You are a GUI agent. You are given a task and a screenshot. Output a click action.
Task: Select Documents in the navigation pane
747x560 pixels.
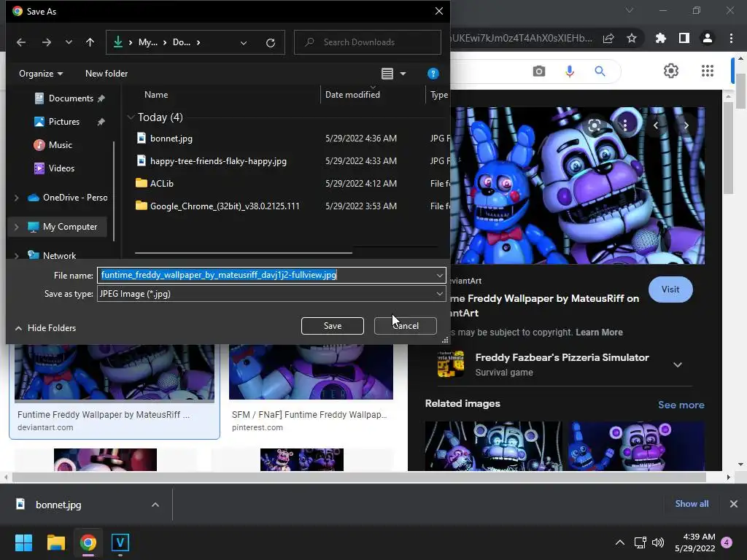point(71,98)
